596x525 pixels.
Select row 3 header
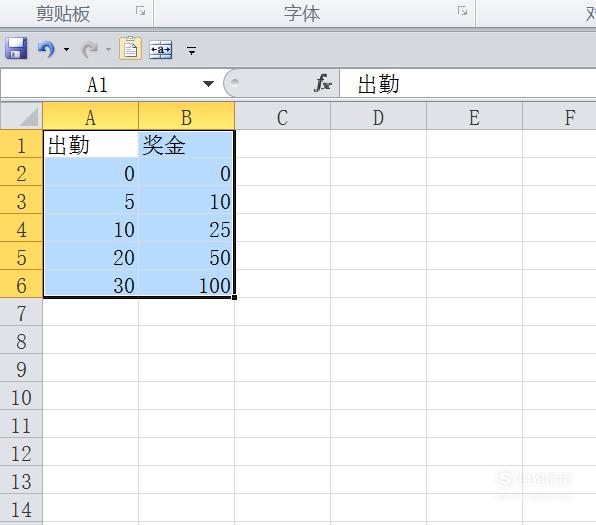(21, 200)
